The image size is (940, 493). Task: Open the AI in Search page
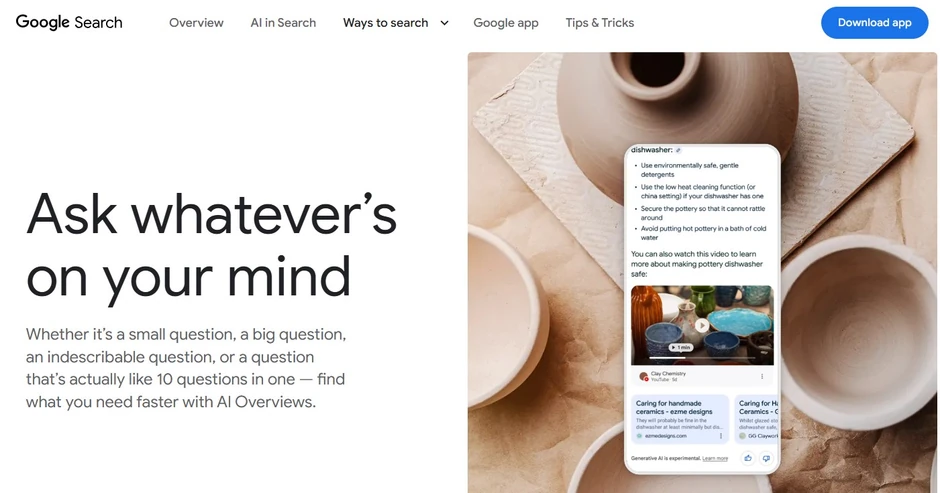283,23
